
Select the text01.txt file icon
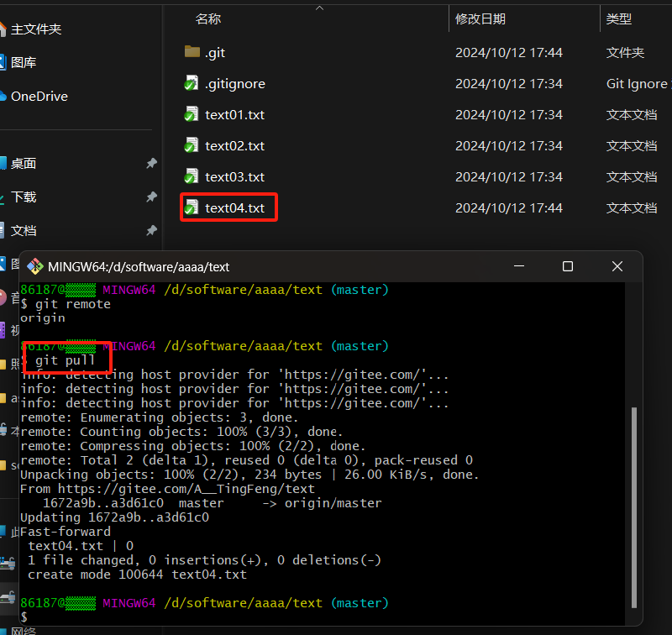[x=192, y=114]
